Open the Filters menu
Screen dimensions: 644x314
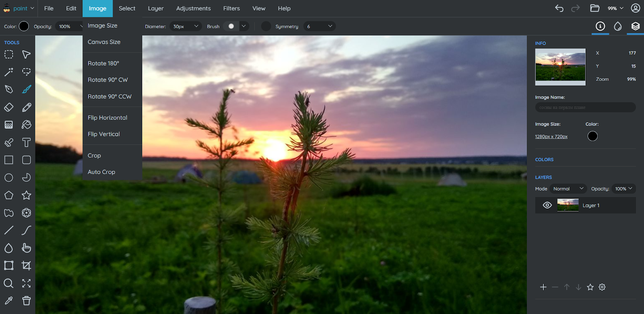pos(231,8)
